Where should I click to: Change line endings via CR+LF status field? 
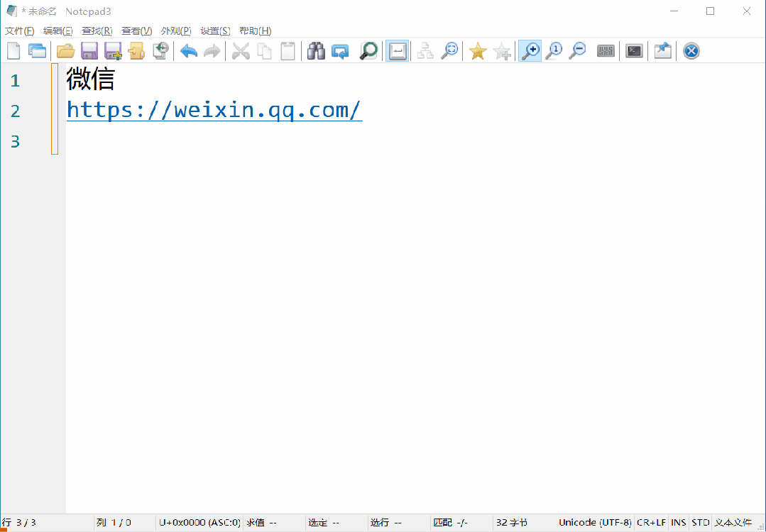tap(651, 522)
